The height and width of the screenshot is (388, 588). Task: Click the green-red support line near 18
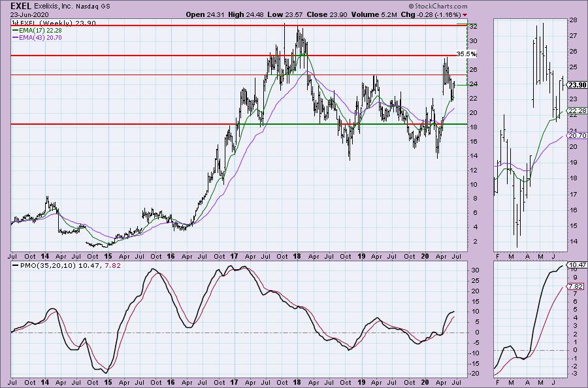[x=239, y=124]
